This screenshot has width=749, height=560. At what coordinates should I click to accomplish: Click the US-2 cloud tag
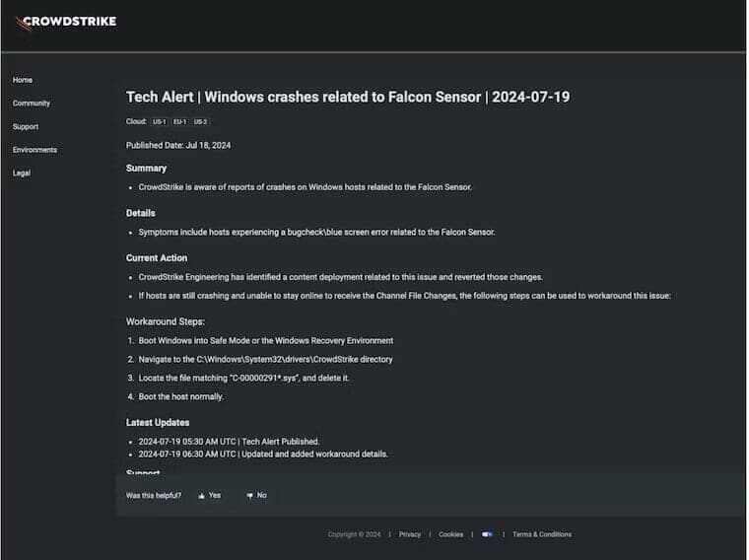click(x=200, y=122)
